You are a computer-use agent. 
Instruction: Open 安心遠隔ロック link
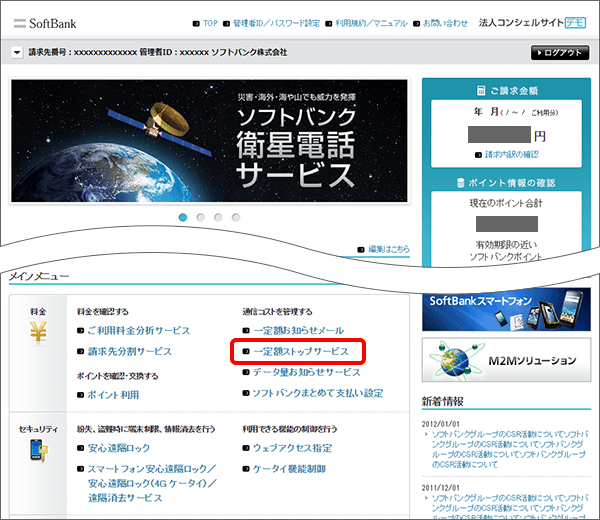119,448
